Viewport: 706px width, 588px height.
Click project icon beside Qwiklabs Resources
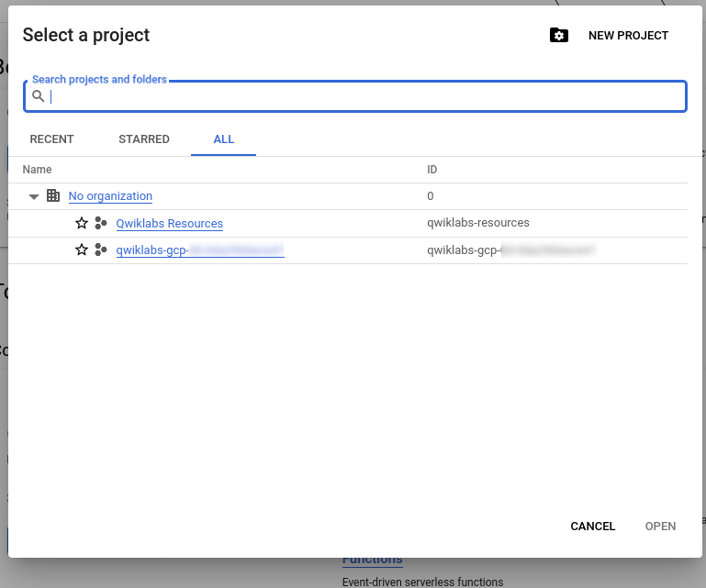(x=101, y=223)
